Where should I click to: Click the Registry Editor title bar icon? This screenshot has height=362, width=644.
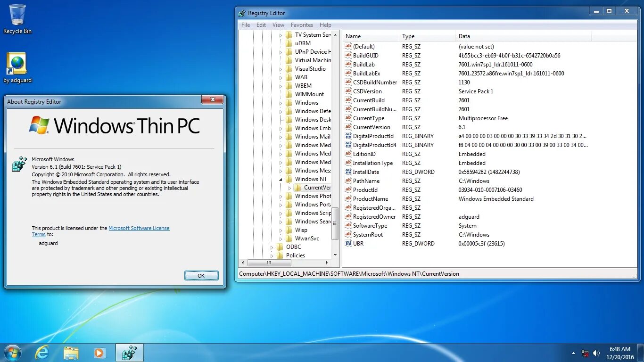242,13
